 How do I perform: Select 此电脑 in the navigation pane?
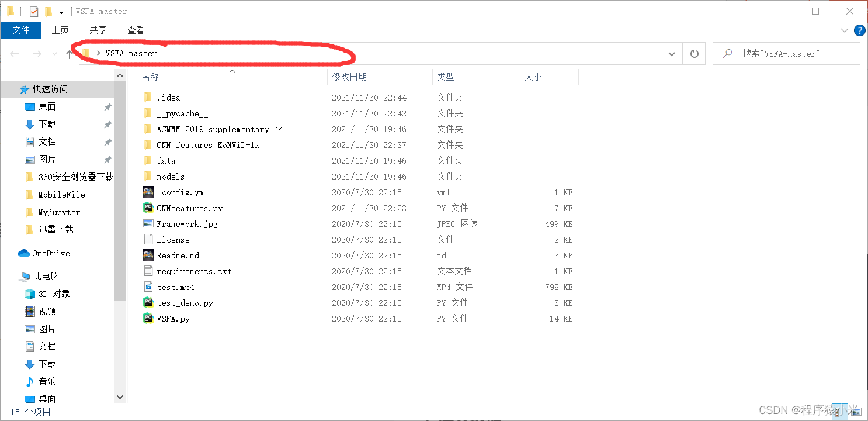tap(46, 276)
